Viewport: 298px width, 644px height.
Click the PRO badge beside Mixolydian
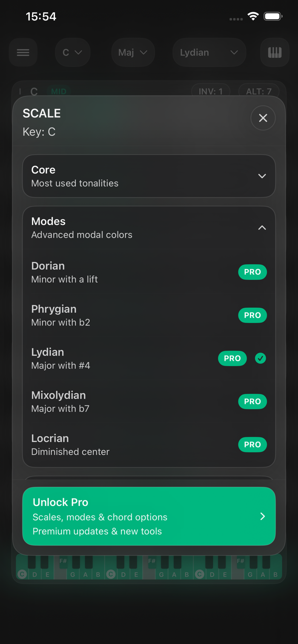click(x=252, y=402)
